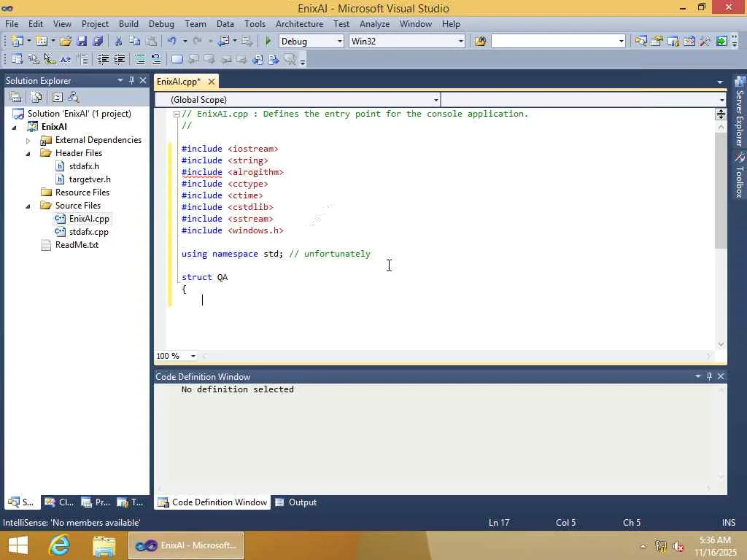Click the Save All toolbar icon
This screenshot has width=747, height=560.
(x=98, y=42)
